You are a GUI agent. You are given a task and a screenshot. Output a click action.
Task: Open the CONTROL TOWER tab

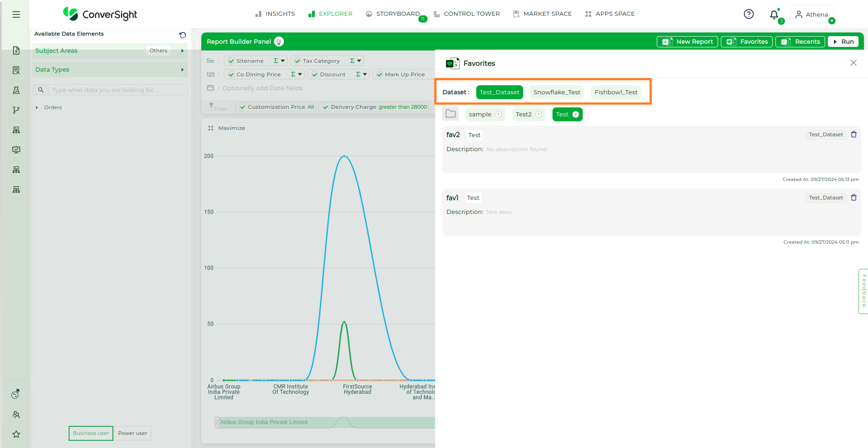(x=466, y=14)
